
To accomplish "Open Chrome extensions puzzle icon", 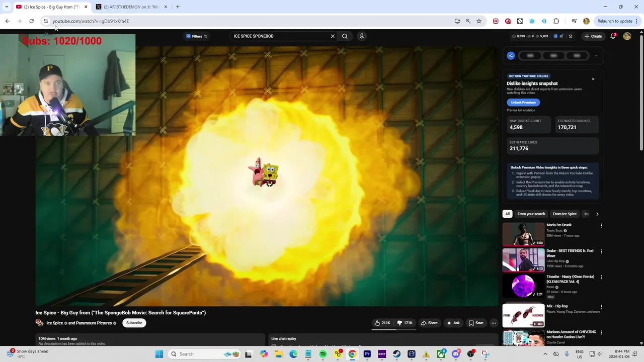I will tap(556, 21).
